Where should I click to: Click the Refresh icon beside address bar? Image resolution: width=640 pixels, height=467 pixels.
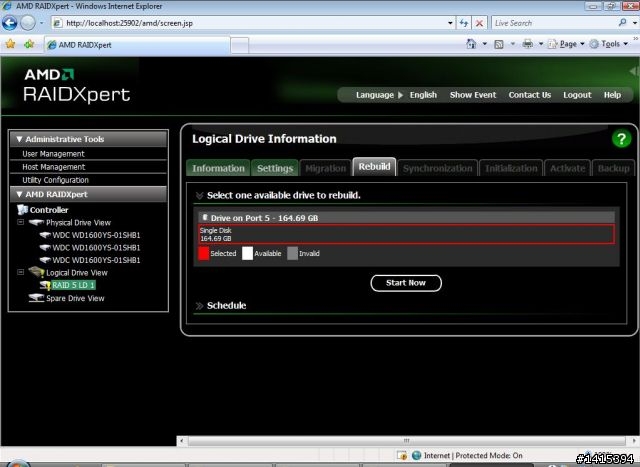[x=464, y=23]
